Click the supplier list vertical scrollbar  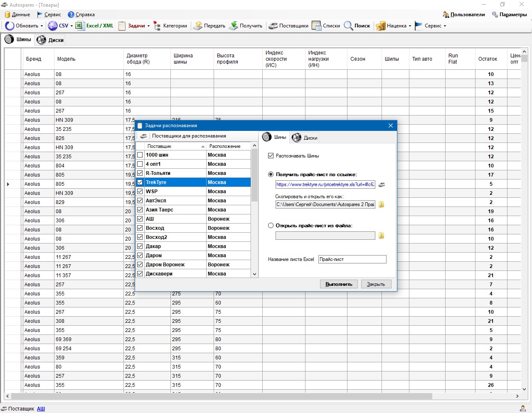(255, 210)
